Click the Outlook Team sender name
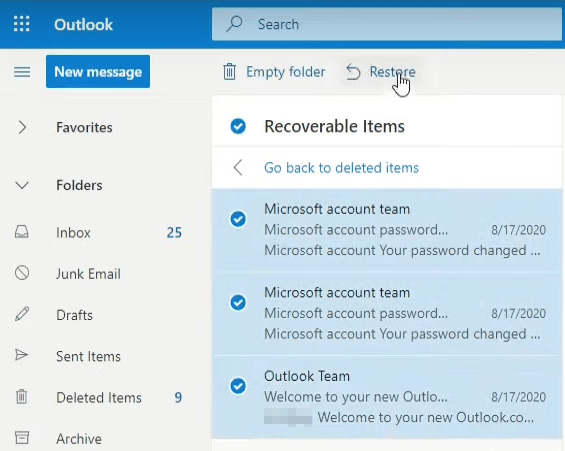This screenshot has height=451, width=565. tap(307, 376)
